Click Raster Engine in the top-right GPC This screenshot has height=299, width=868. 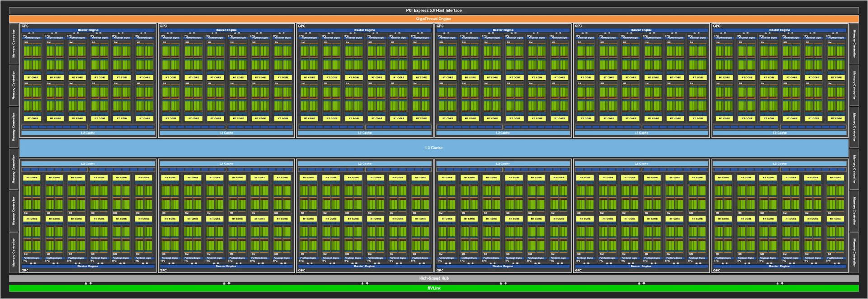779,30
